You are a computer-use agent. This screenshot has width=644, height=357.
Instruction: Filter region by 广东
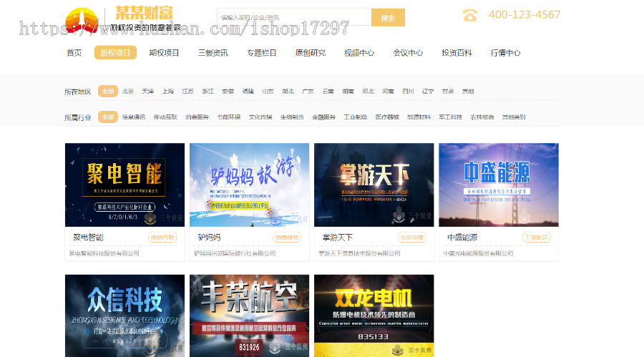(308, 91)
